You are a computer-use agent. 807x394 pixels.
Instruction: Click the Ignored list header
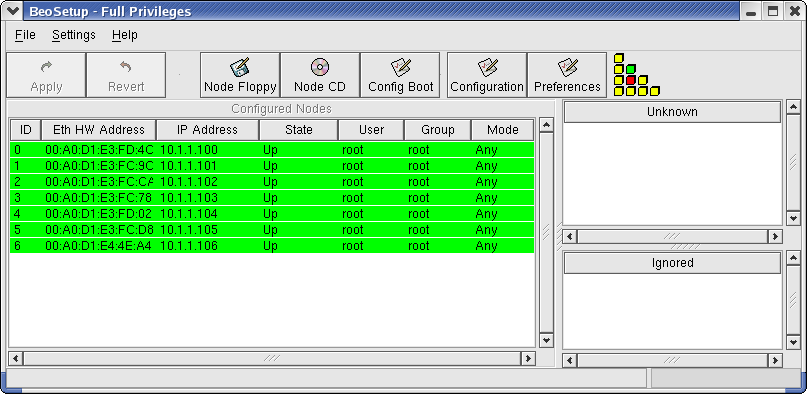[x=672, y=263]
